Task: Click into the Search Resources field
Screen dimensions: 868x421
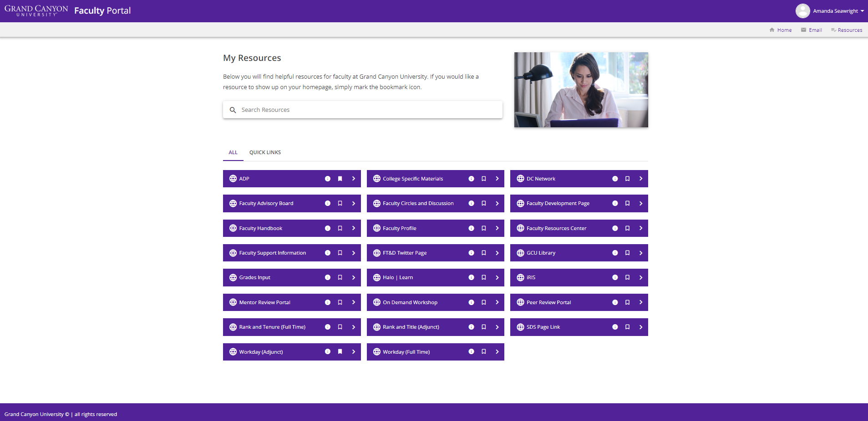Action: tap(363, 110)
